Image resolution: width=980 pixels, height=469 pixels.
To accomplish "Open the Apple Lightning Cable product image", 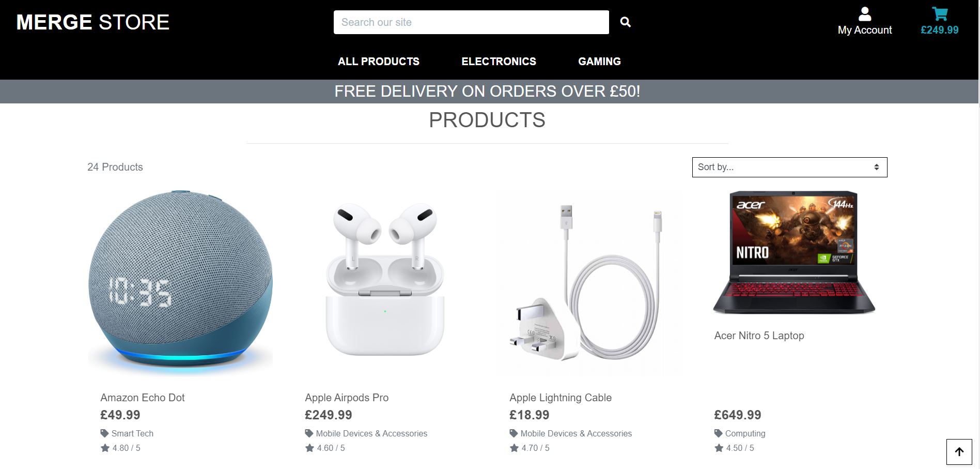I will coord(589,283).
